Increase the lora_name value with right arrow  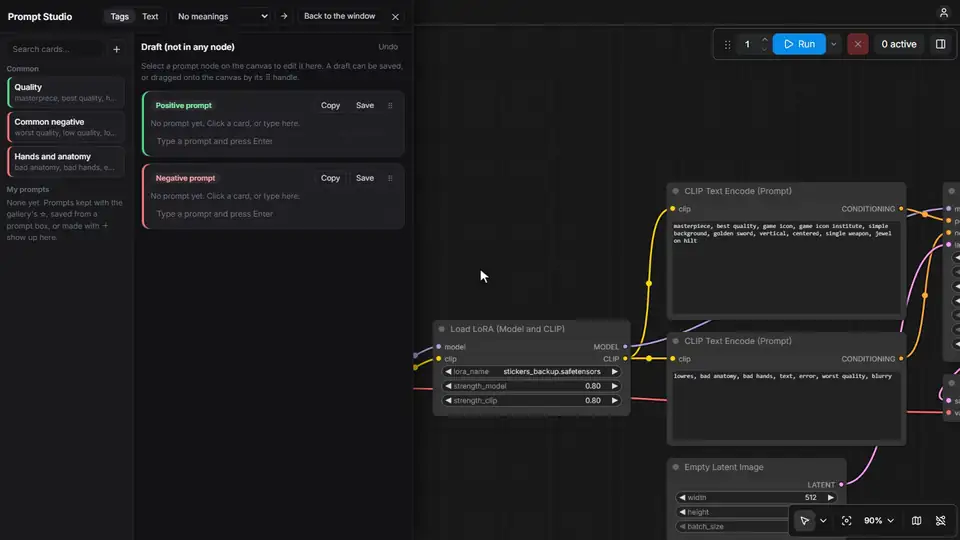(x=614, y=372)
